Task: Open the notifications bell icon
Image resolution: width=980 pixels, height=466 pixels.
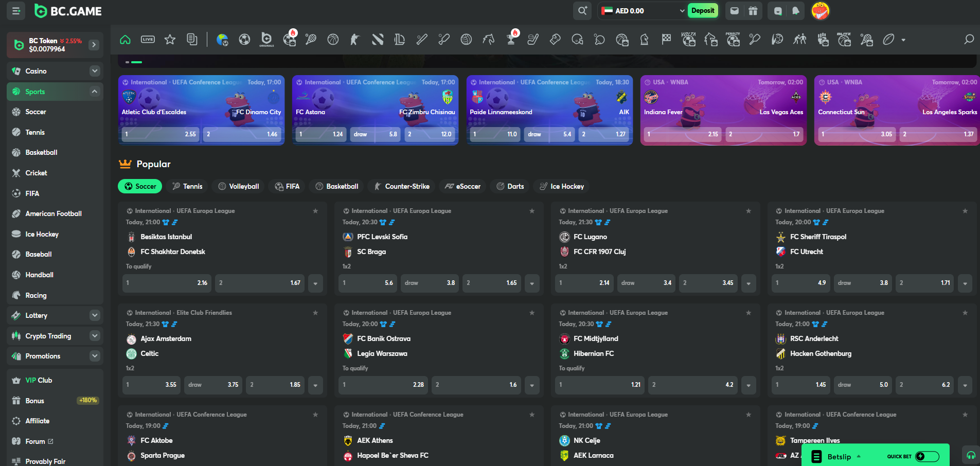Action: (x=796, y=11)
